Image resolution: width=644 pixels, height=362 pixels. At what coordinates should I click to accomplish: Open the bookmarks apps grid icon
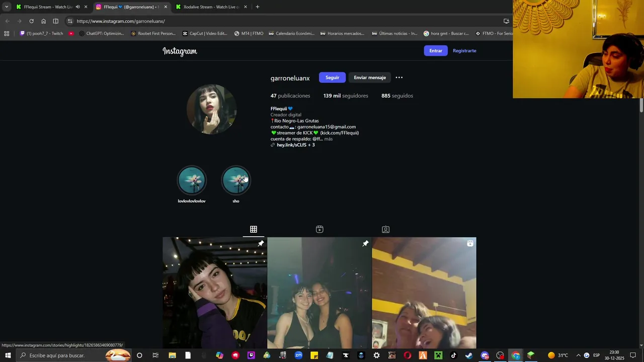7,34
